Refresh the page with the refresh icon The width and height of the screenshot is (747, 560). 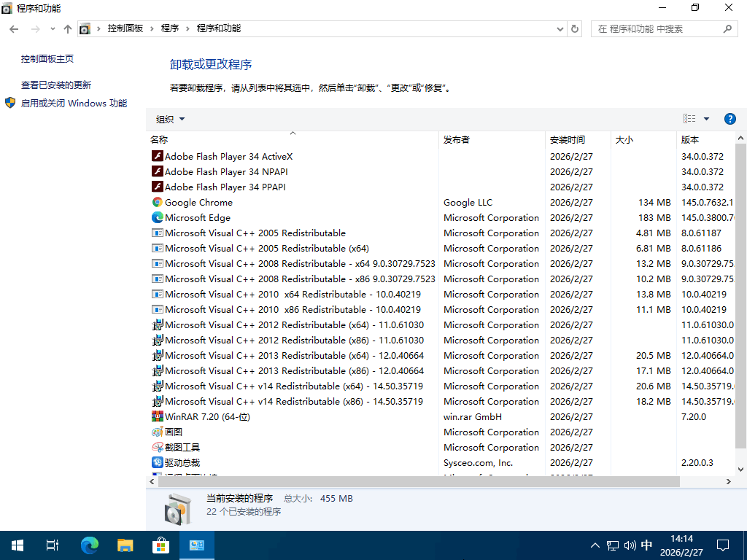click(x=576, y=30)
